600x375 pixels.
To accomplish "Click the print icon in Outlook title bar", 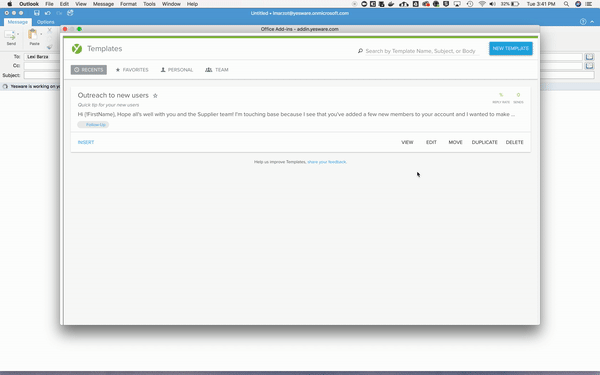I will tap(70, 13).
